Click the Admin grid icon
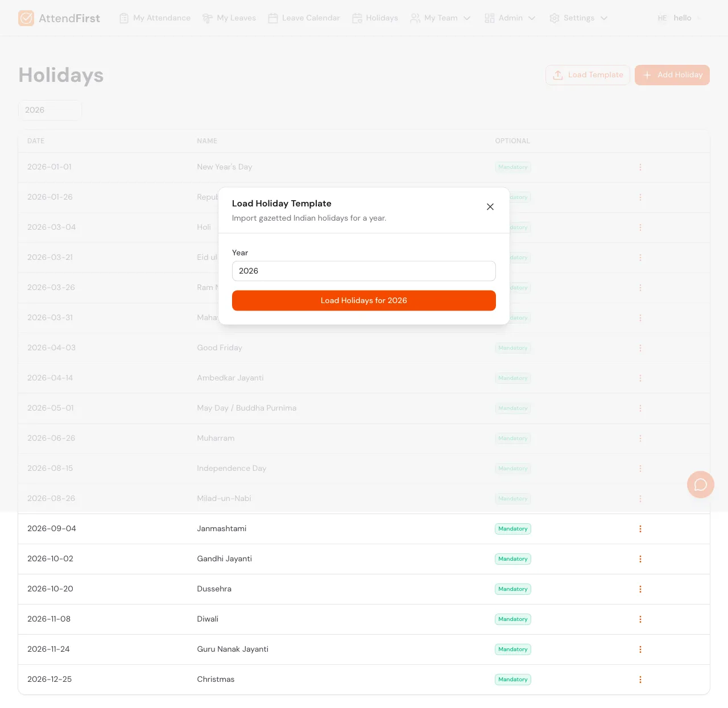Image resolution: width=728 pixels, height=708 pixels. click(489, 18)
